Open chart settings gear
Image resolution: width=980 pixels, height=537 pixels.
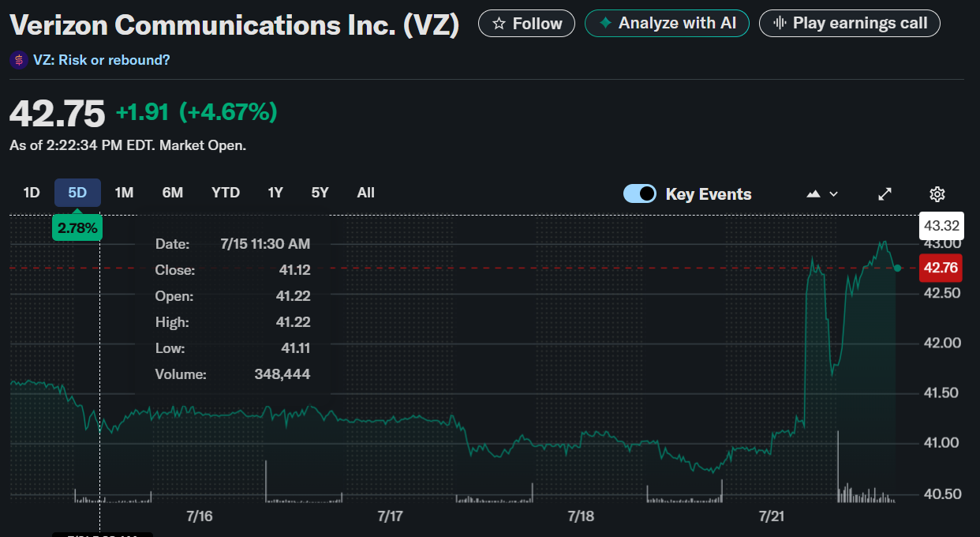tap(937, 194)
